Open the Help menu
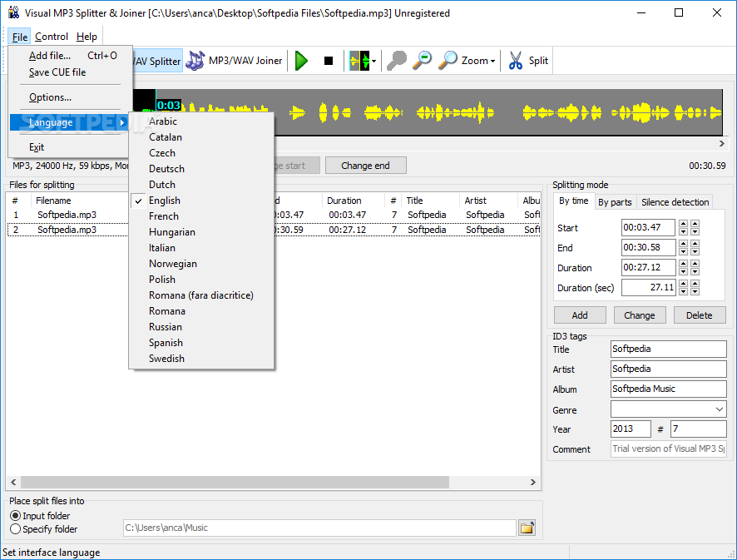The image size is (737, 560). pos(87,37)
